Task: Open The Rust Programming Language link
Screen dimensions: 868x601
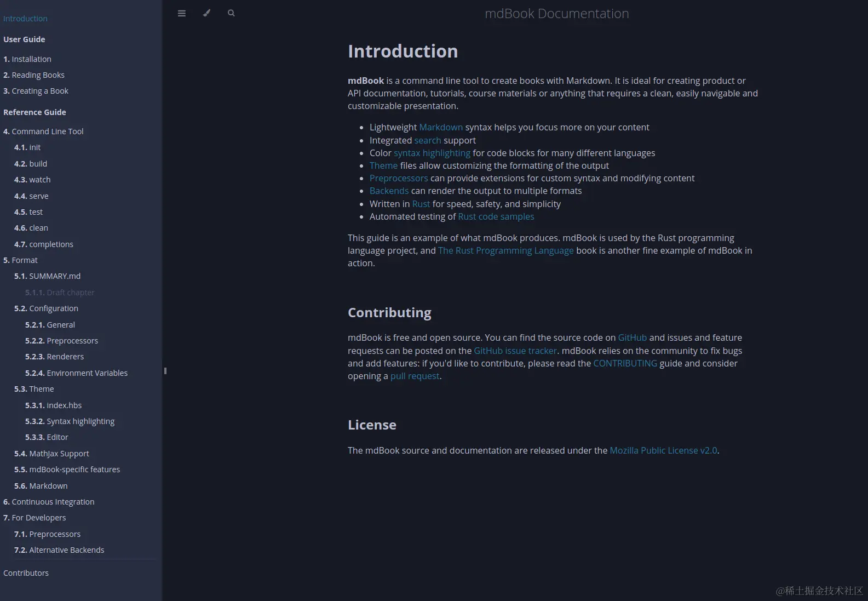Action: point(506,250)
